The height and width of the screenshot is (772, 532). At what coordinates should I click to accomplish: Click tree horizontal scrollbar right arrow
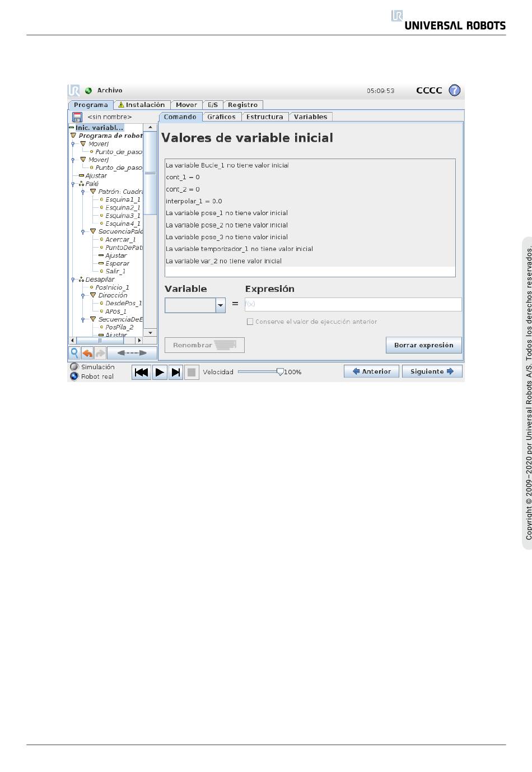[x=139, y=340]
